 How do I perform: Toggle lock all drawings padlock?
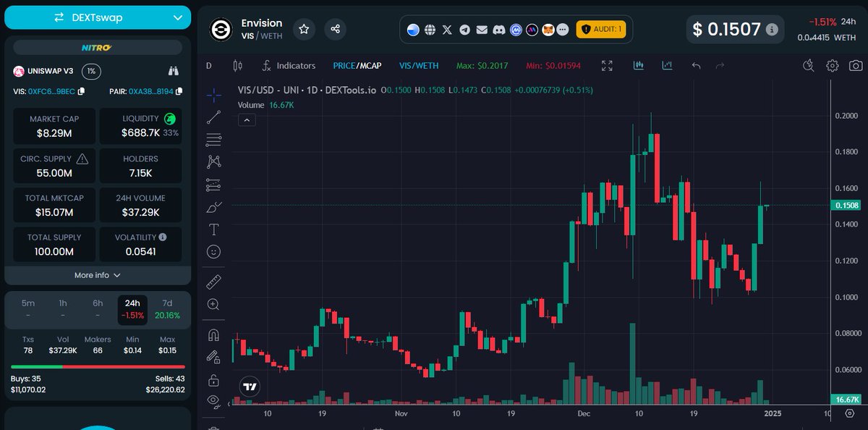pos(213,379)
